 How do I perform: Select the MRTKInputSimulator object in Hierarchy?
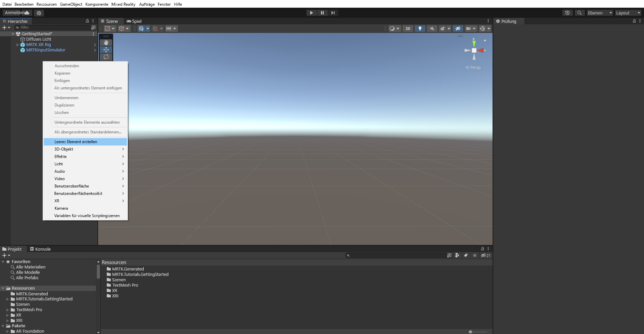click(x=46, y=50)
